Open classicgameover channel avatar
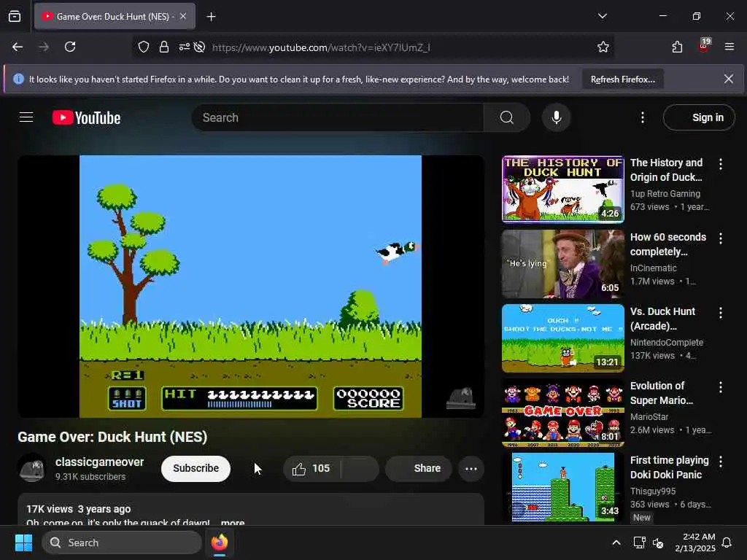747x560 pixels. [x=32, y=469]
